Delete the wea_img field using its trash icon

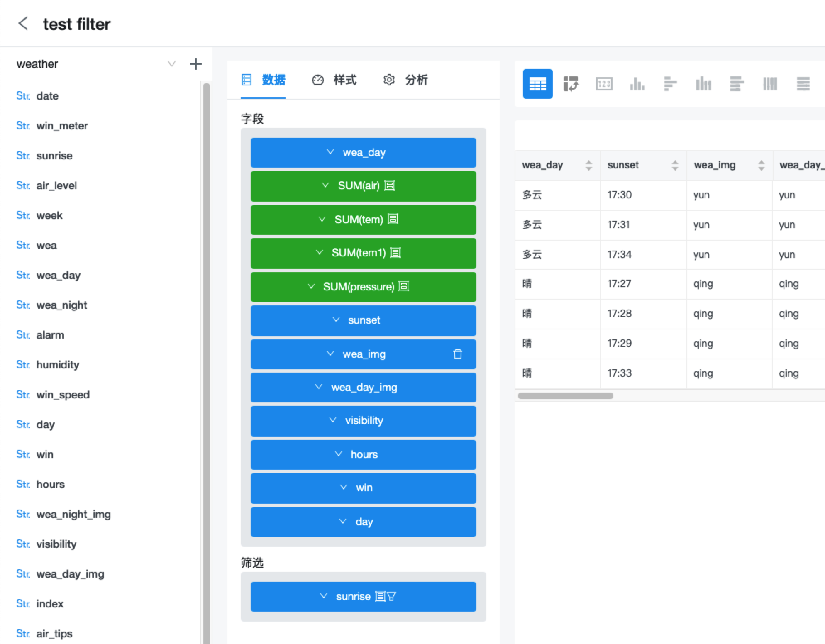[x=458, y=354]
